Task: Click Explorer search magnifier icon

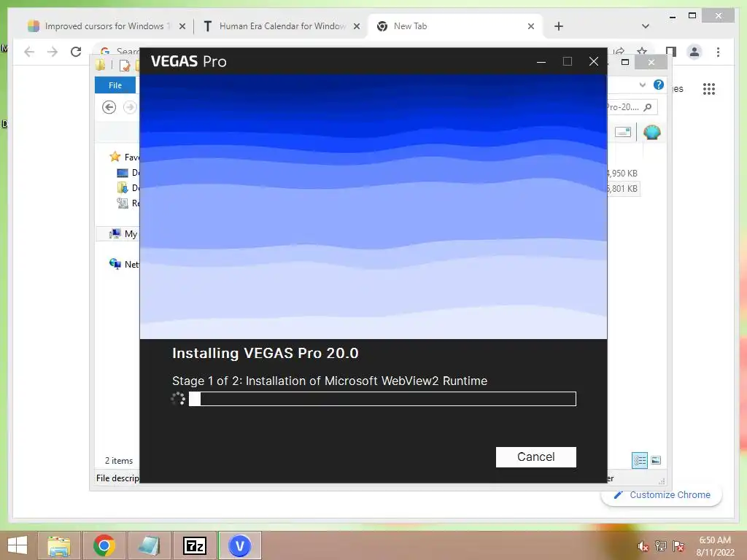Action: coord(648,107)
